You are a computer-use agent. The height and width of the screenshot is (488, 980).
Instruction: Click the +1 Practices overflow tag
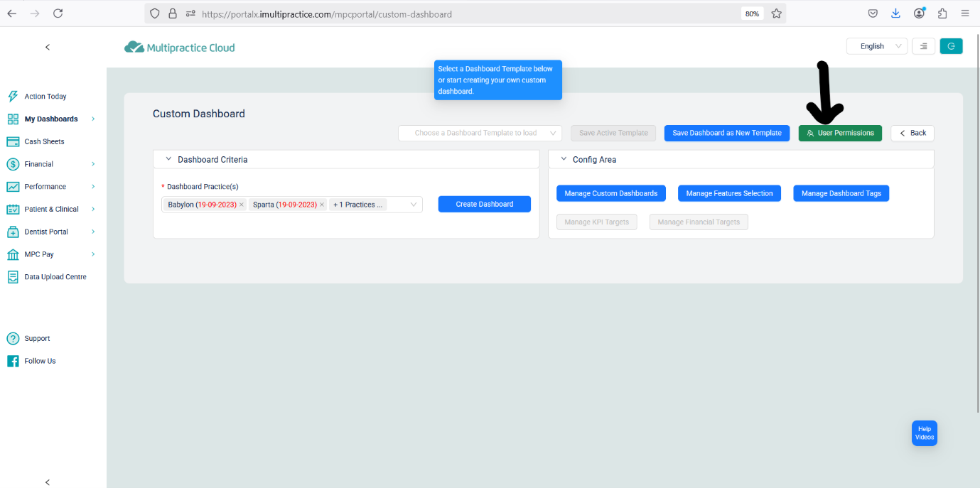(358, 205)
